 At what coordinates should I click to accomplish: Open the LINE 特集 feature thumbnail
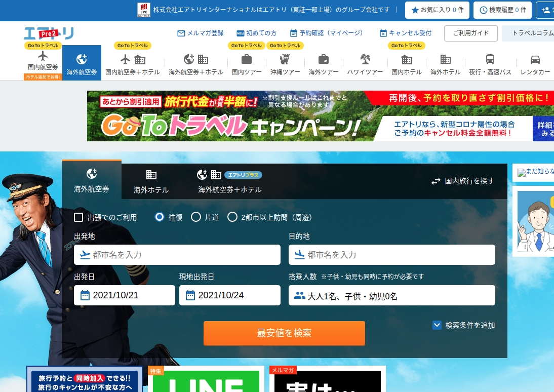coord(206,379)
